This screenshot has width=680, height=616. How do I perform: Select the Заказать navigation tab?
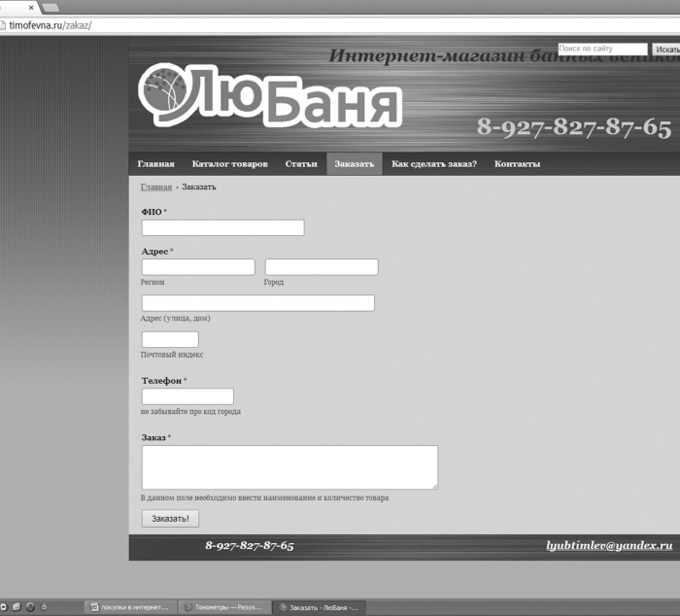point(355,164)
